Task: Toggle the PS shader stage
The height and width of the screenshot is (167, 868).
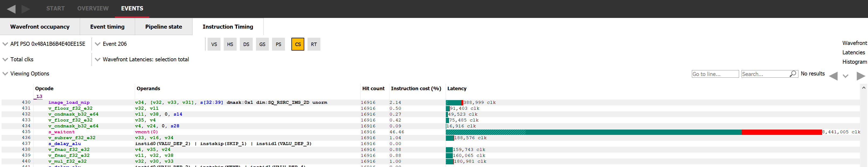Action: pyautogui.click(x=278, y=44)
